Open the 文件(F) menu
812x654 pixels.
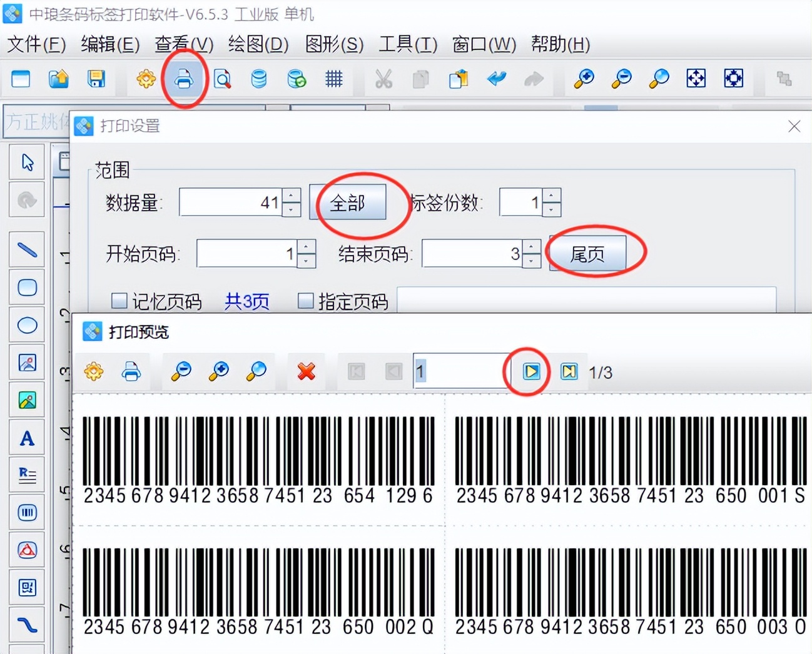pos(34,44)
